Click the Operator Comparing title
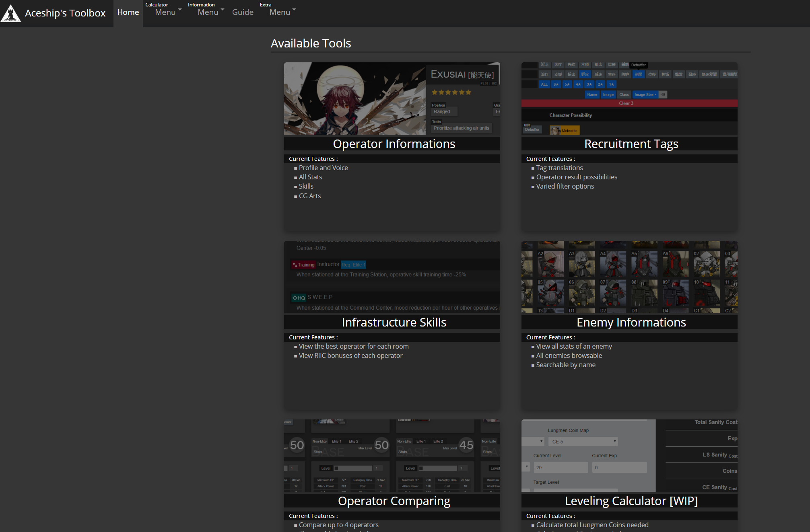 pos(394,501)
